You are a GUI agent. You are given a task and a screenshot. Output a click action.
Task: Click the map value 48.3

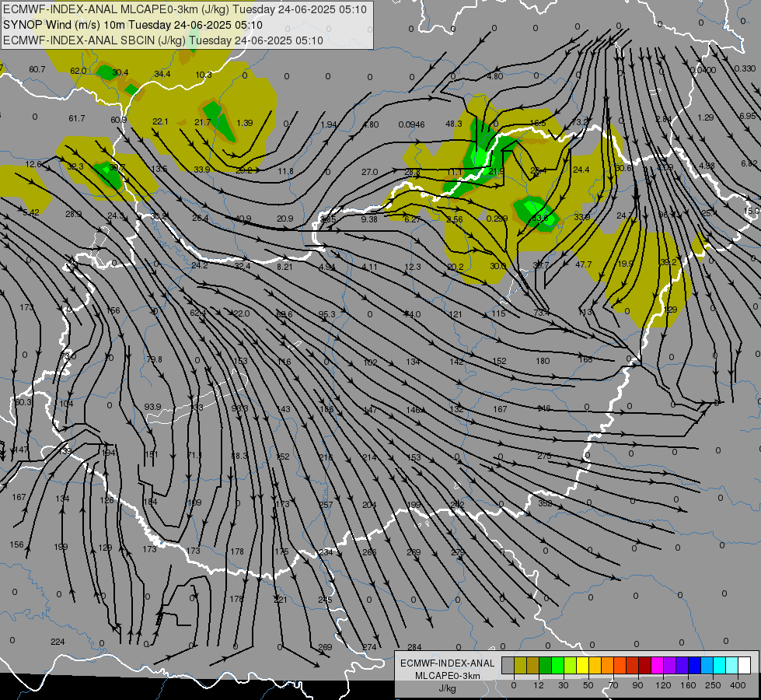pyautogui.click(x=454, y=124)
